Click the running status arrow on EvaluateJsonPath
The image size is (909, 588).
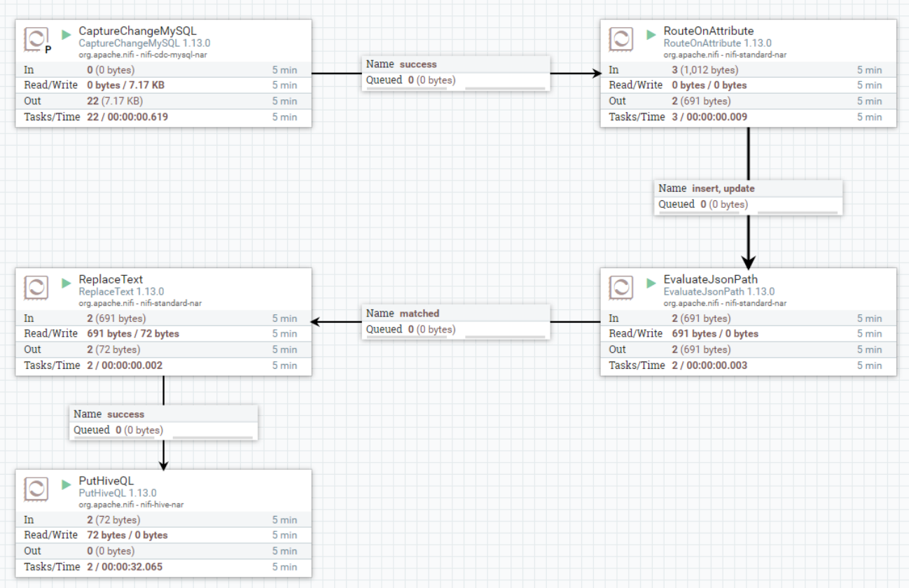(651, 283)
